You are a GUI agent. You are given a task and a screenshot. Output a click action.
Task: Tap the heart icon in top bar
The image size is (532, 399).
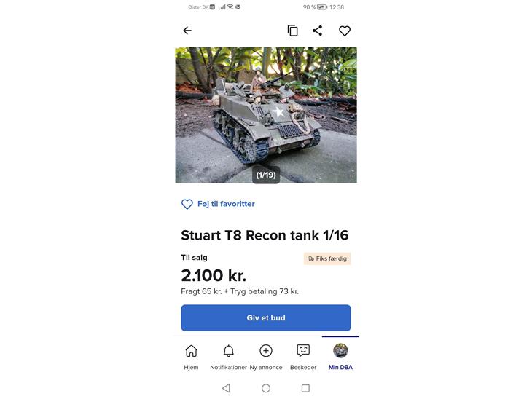click(345, 31)
